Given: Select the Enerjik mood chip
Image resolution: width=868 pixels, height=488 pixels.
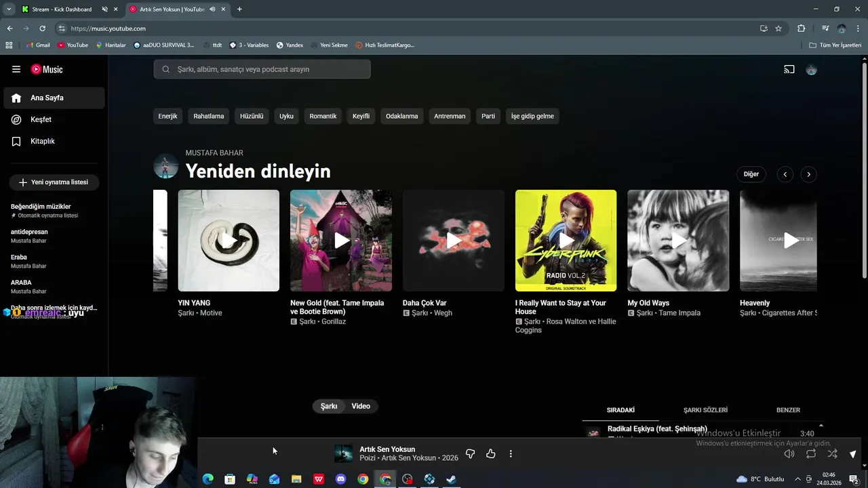Looking at the screenshot, I should [167, 116].
